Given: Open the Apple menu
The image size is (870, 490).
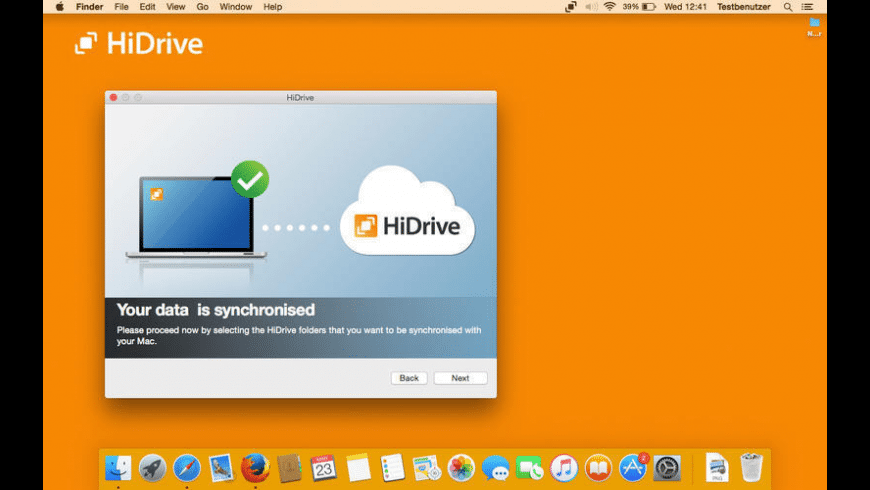Looking at the screenshot, I should [x=60, y=7].
